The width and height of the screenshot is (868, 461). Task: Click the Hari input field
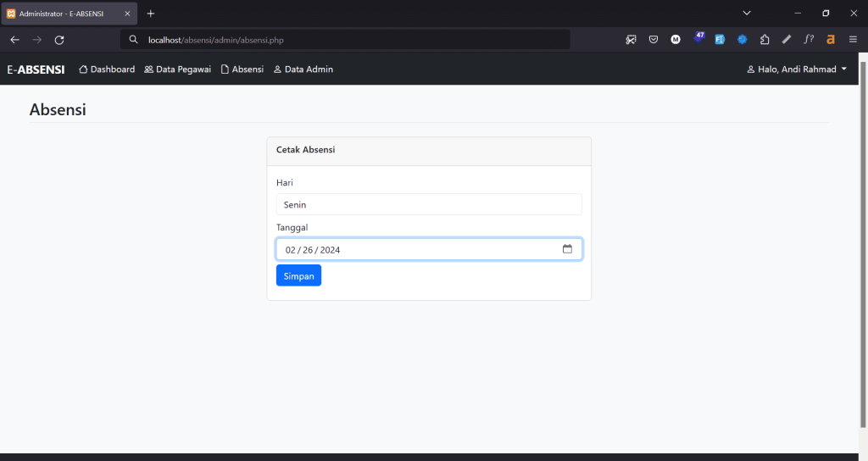pos(428,204)
